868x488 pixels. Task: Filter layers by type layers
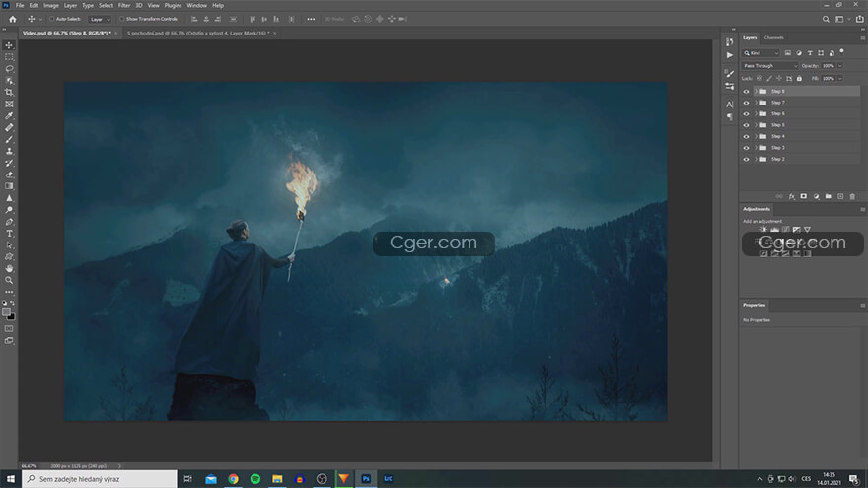[810, 53]
